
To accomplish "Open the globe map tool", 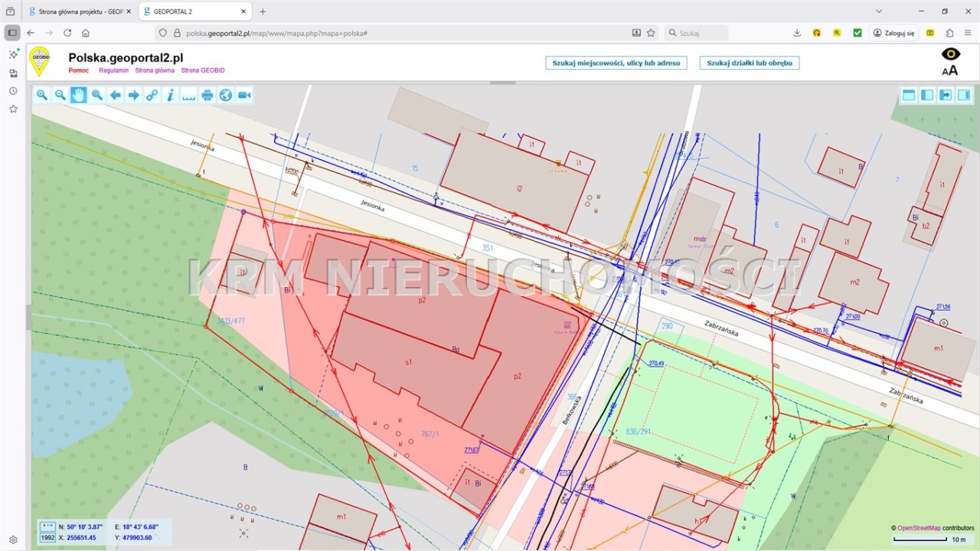I will click(226, 95).
